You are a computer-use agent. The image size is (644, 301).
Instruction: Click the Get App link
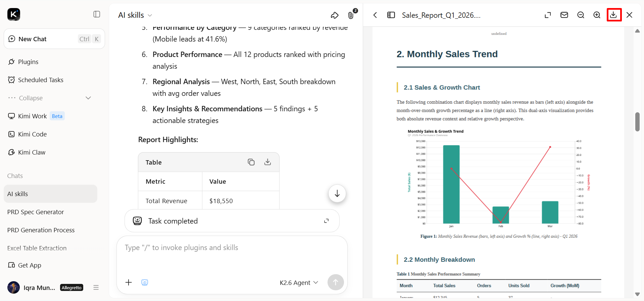(30, 265)
